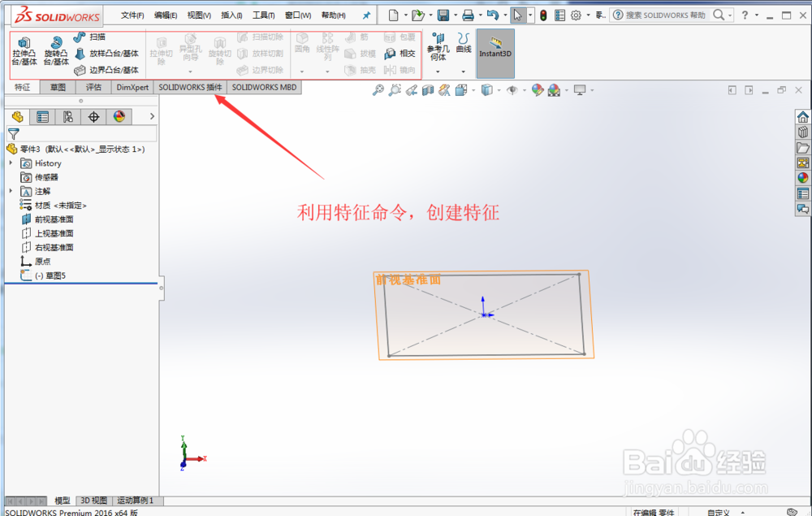Select 材质 <未指定> material item

point(60,205)
